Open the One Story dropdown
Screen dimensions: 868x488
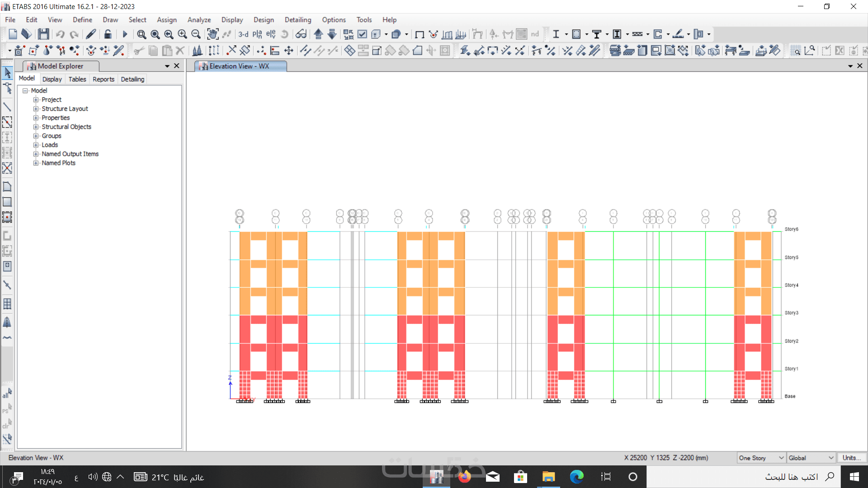(761, 458)
